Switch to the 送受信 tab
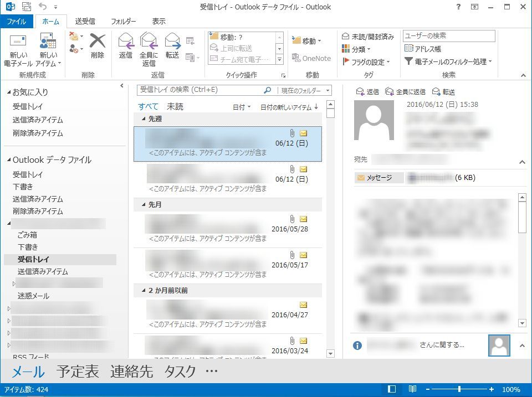532x397 pixels. [85, 22]
